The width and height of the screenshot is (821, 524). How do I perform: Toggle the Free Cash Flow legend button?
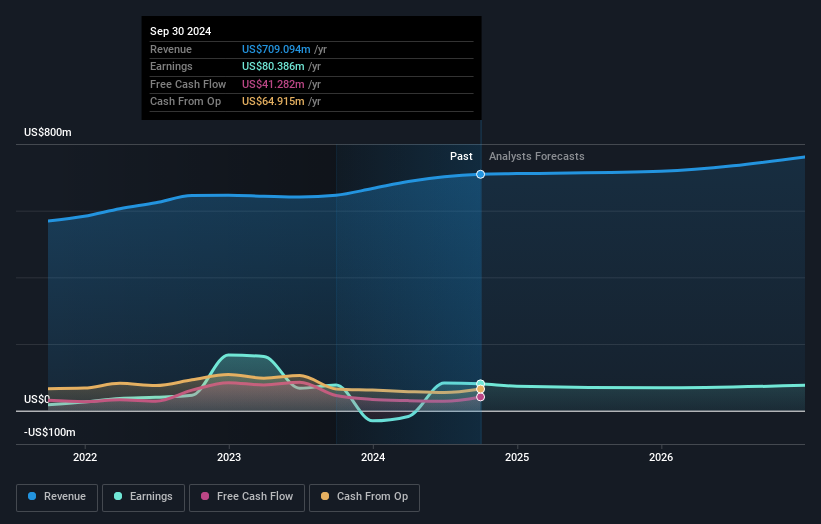[x=247, y=497]
